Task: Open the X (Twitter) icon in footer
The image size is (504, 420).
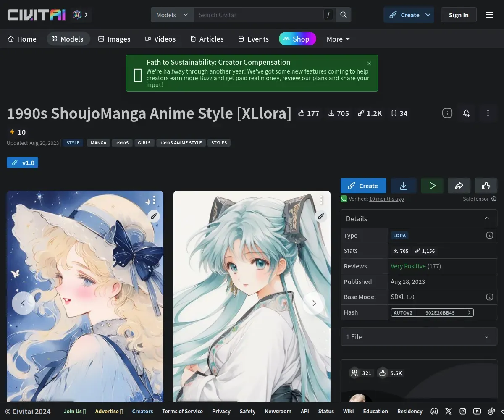Action: click(x=449, y=412)
